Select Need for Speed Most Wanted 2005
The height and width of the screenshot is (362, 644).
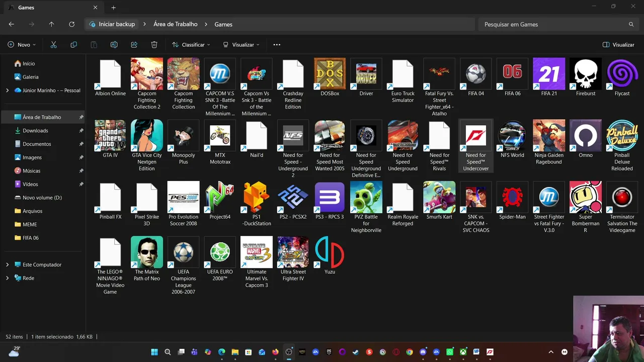click(330, 135)
